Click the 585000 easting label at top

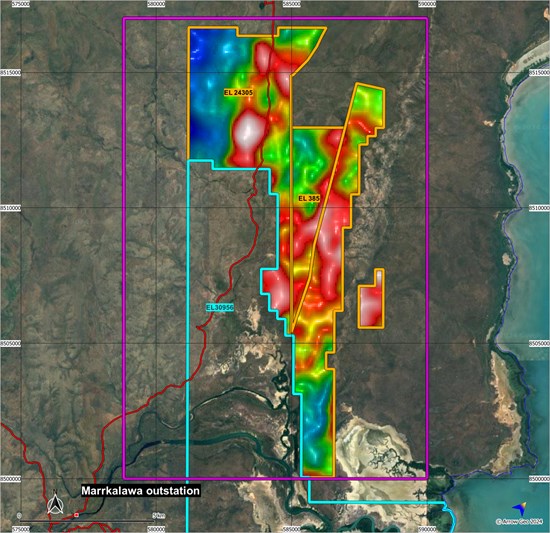pos(291,4)
